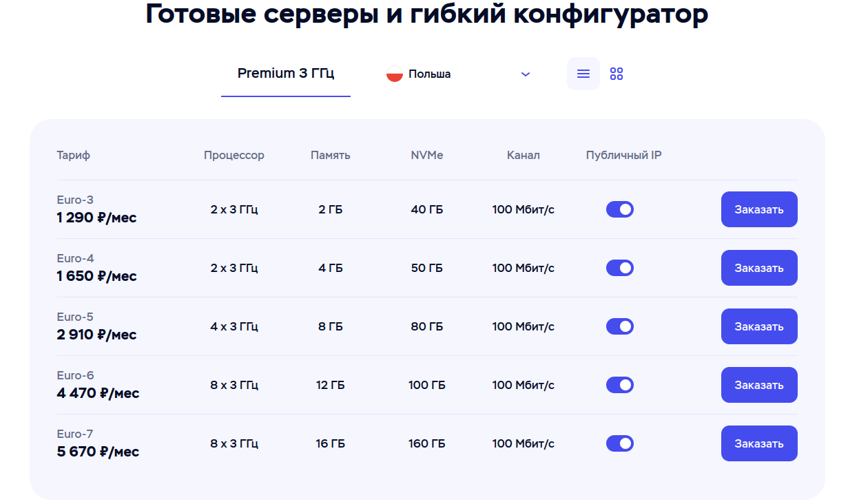859x504 pixels.
Task: Toggle public IP switch for Euro-5
Action: [620, 326]
